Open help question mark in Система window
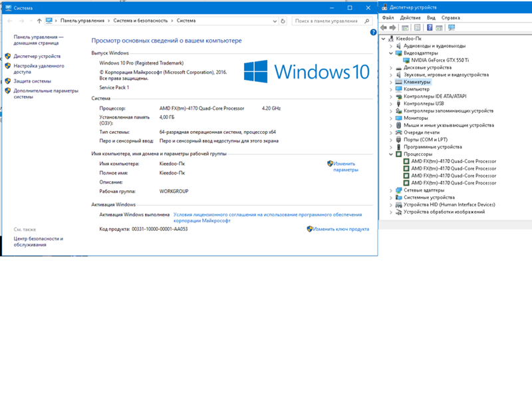Image resolution: width=532 pixels, height=400 pixels. (x=373, y=32)
